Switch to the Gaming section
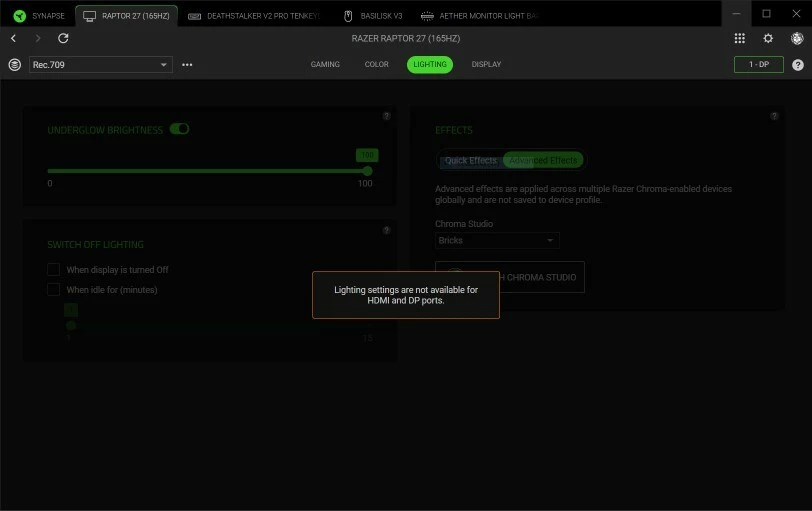 pos(325,65)
